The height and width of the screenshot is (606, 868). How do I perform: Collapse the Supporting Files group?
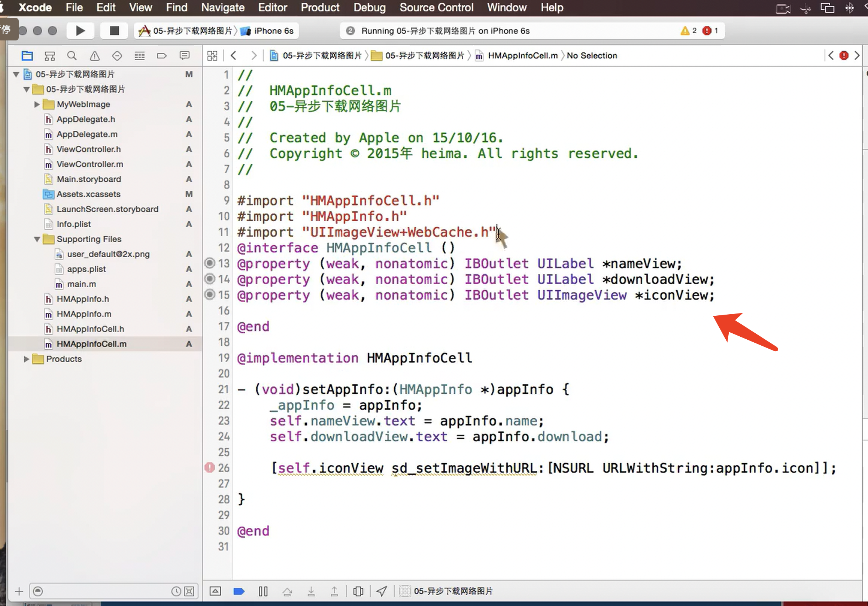point(37,239)
